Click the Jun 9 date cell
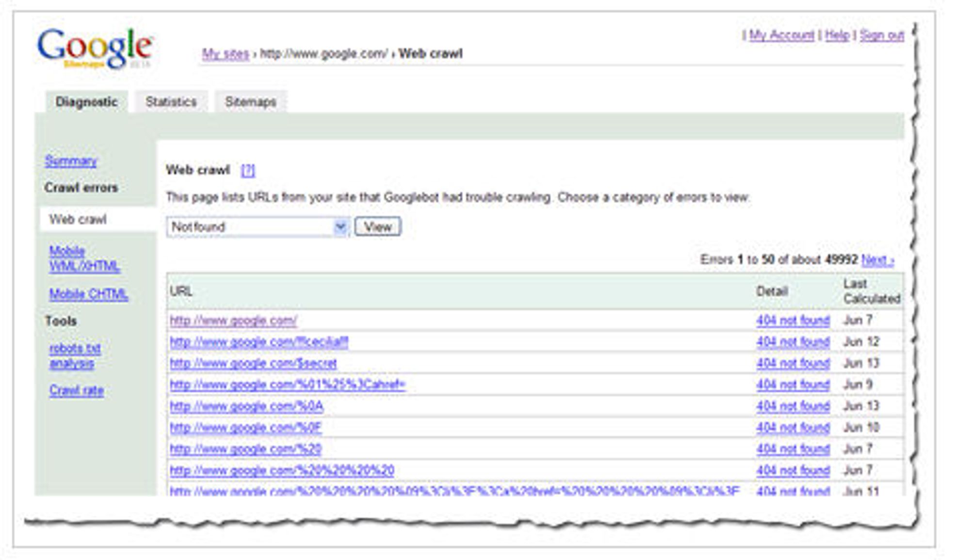The width and height of the screenshot is (970, 560). 858,385
